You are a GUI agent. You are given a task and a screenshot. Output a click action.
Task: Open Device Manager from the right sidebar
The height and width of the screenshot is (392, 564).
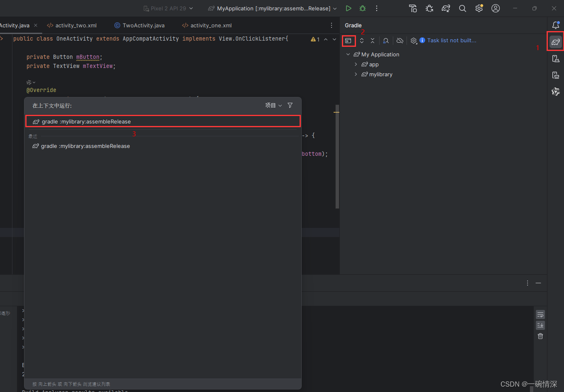point(556,58)
